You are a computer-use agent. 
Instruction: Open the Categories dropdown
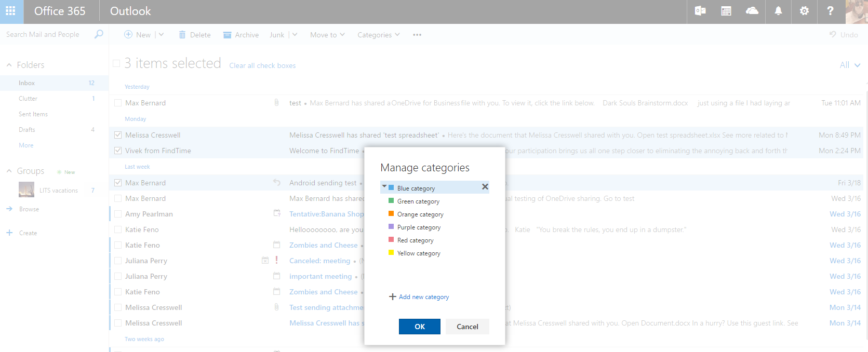pyautogui.click(x=379, y=35)
